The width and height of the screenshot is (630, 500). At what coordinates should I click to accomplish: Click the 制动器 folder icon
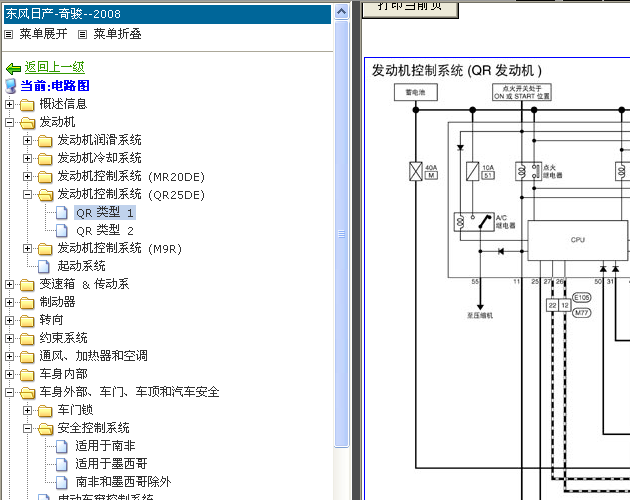coord(27,303)
